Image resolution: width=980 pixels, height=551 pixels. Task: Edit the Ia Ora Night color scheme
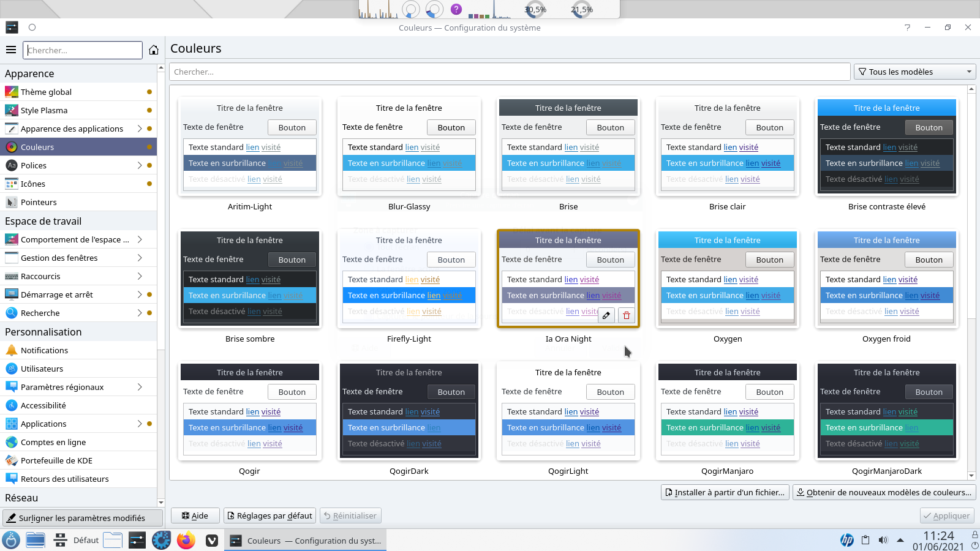click(x=606, y=315)
